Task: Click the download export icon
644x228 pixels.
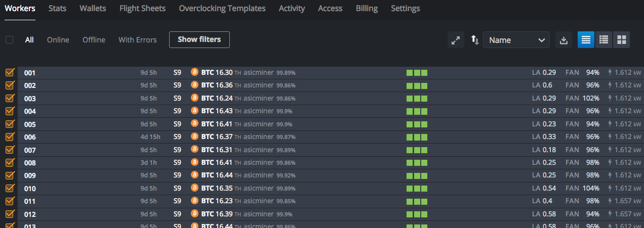Action: coord(563,40)
